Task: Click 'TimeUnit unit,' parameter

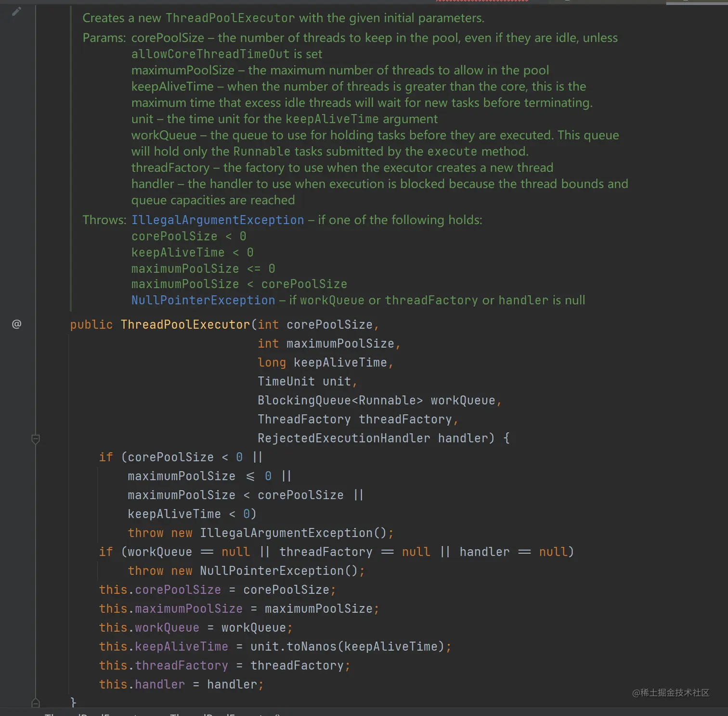Action: (x=307, y=382)
